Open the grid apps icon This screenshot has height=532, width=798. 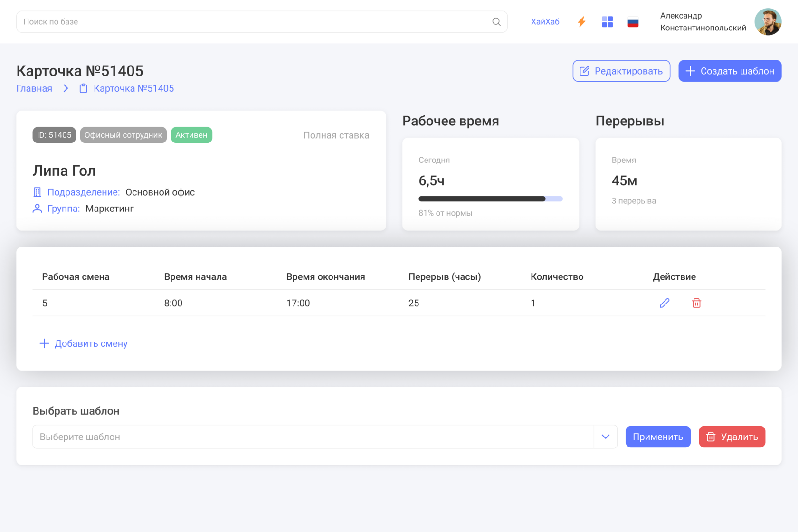607,22
